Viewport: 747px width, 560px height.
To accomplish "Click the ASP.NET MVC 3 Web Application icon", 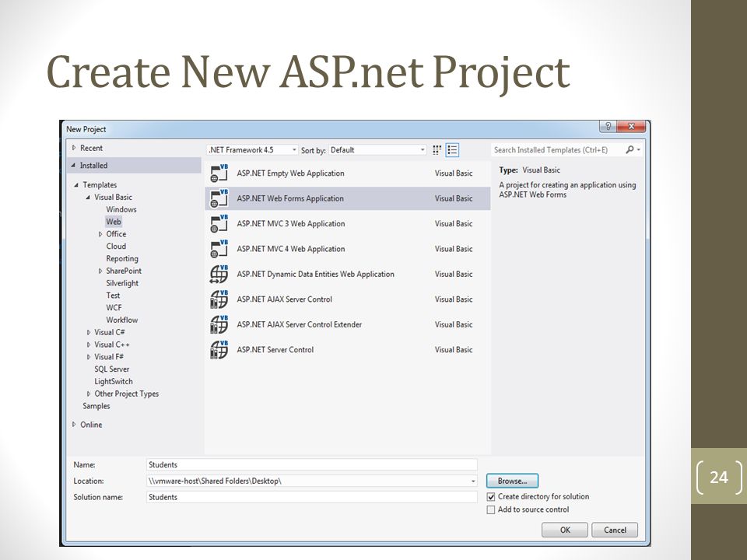I will [219, 224].
